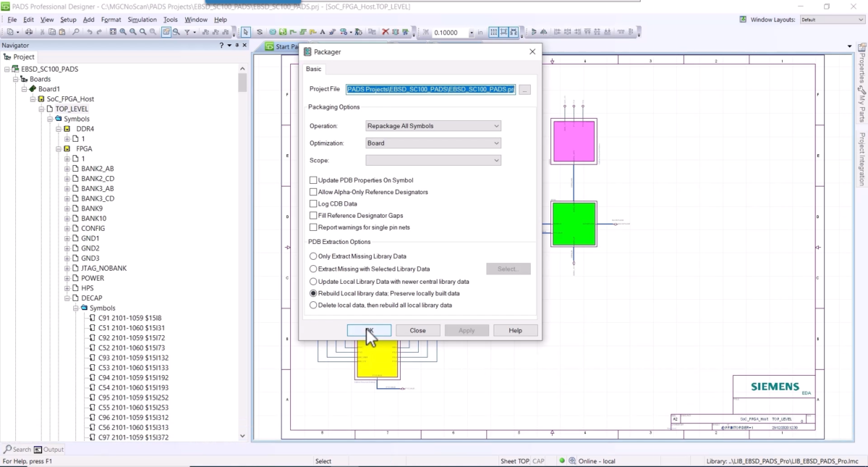Image resolution: width=868 pixels, height=467 pixels.
Task: Click the Print icon in the toolbar
Action: 29,32
